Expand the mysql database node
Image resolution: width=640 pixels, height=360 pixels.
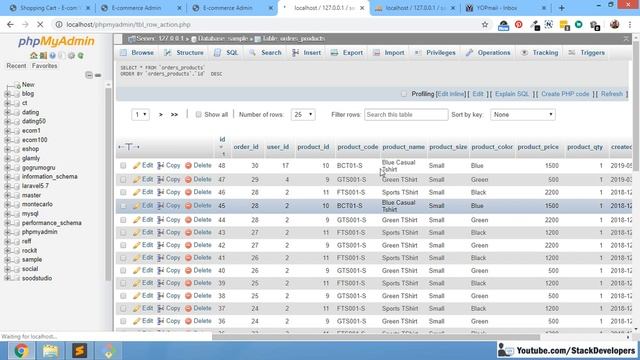point(7,213)
